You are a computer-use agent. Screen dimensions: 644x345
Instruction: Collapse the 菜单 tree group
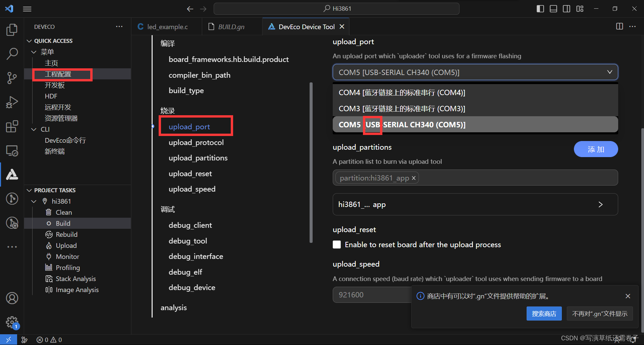(x=34, y=52)
